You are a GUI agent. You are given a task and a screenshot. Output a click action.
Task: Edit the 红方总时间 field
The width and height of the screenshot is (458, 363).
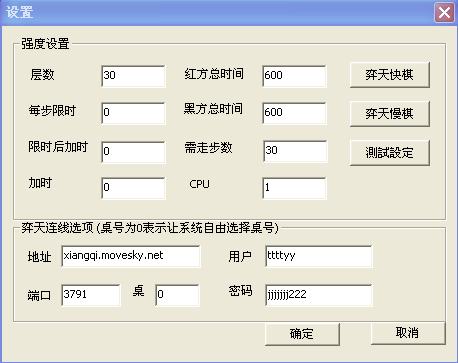click(x=294, y=76)
